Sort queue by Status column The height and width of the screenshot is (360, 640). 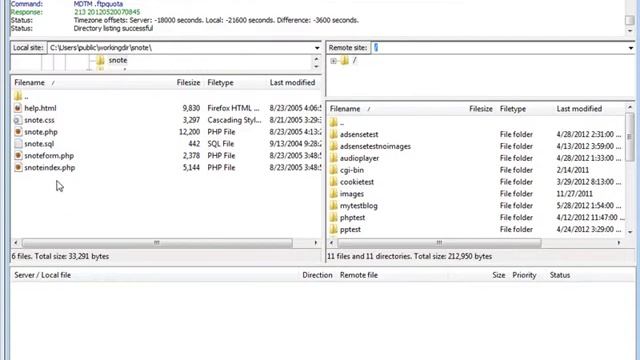560,275
